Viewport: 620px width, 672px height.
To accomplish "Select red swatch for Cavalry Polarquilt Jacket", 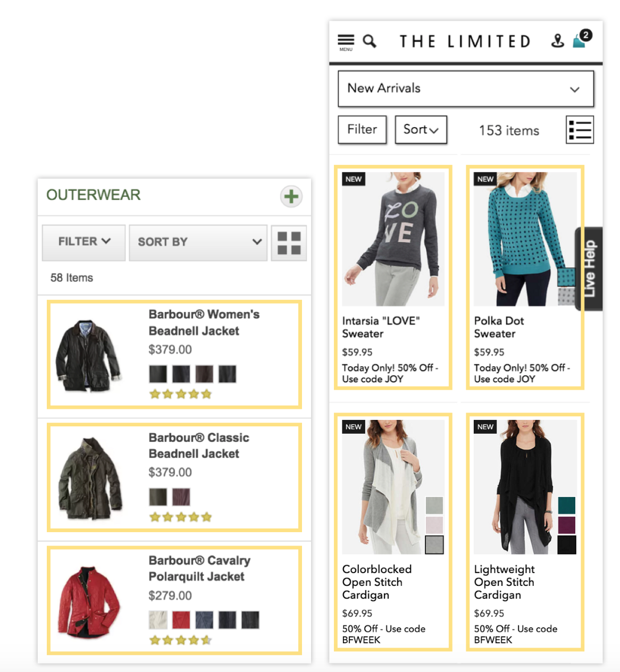I will 181,620.
